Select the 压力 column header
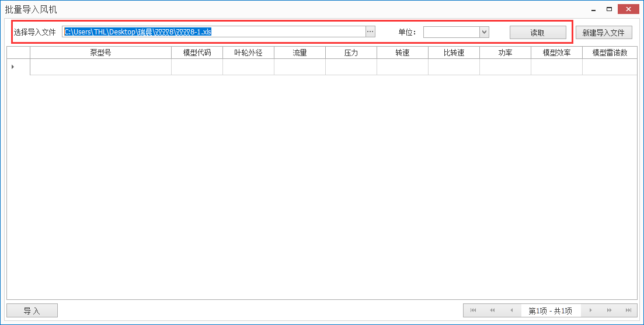 pos(351,53)
